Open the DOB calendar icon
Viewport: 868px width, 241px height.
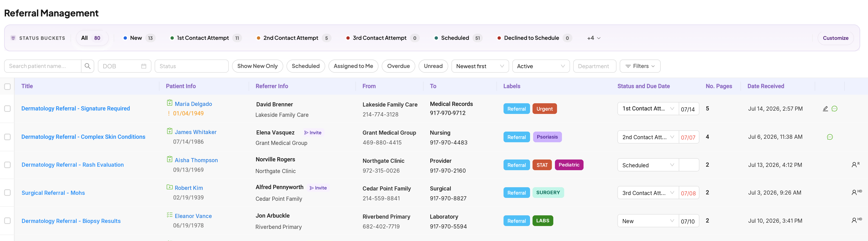[144, 66]
